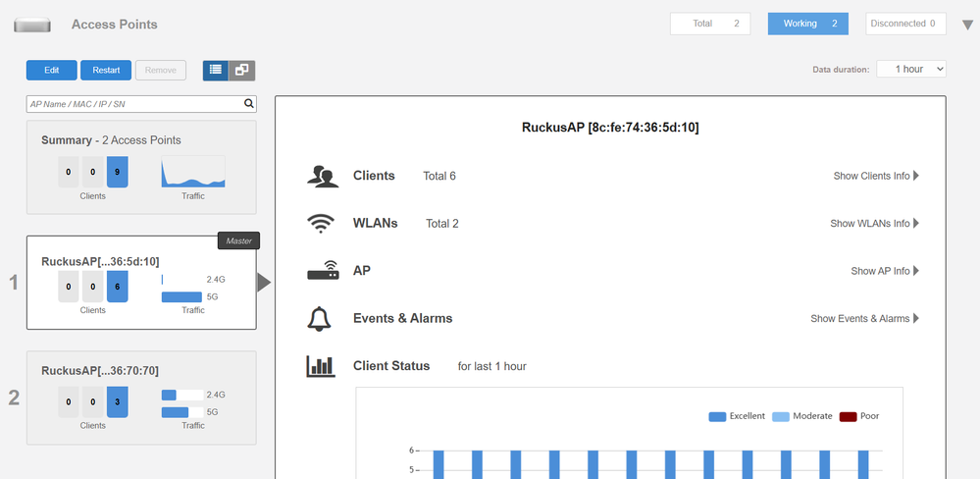Click the WLANs wifi icon

(x=321, y=223)
